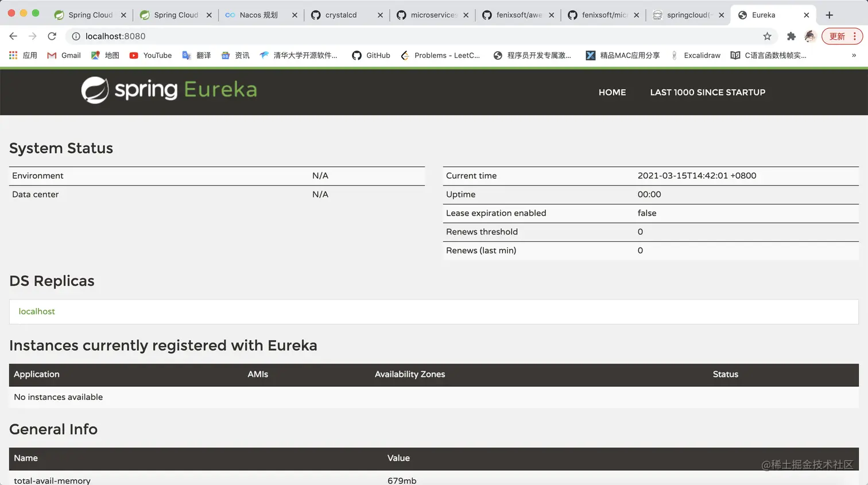Click the browser forward arrow

click(33, 36)
